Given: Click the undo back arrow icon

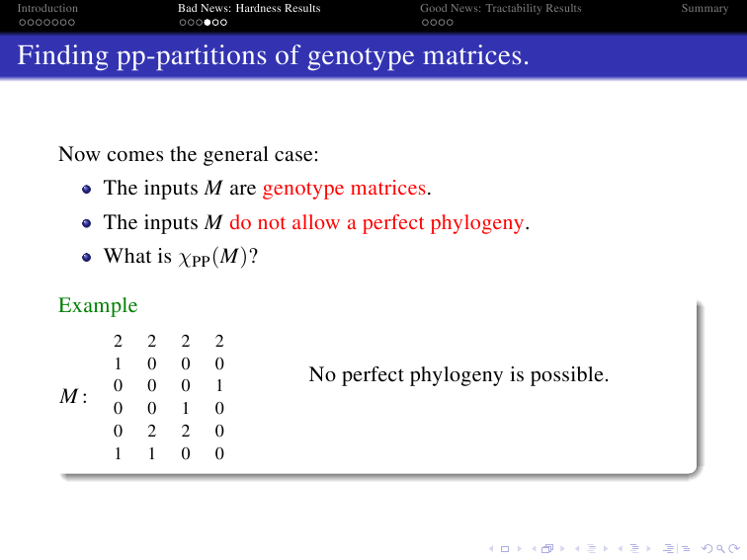Looking at the screenshot, I should coord(704,546).
